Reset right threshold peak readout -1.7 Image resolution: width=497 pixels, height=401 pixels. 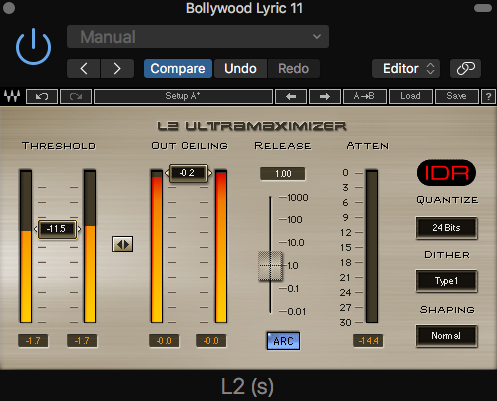[x=82, y=341]
